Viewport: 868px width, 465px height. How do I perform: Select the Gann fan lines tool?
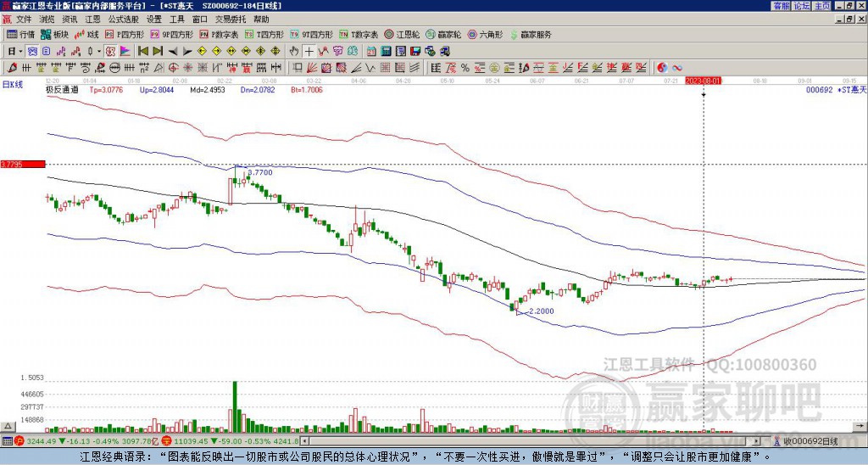pyautogui.click(x=312, y=68)
